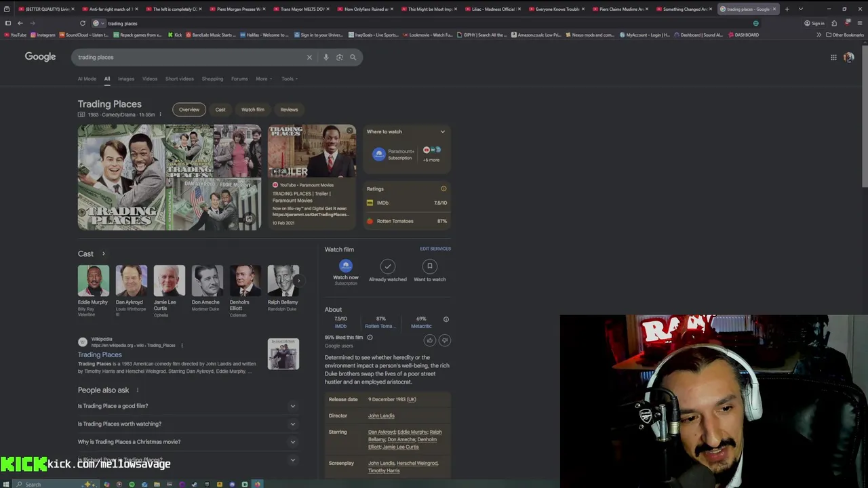868x488 pixels.
Task: Open the More search filters dropdown
Action: pos(264,79)
